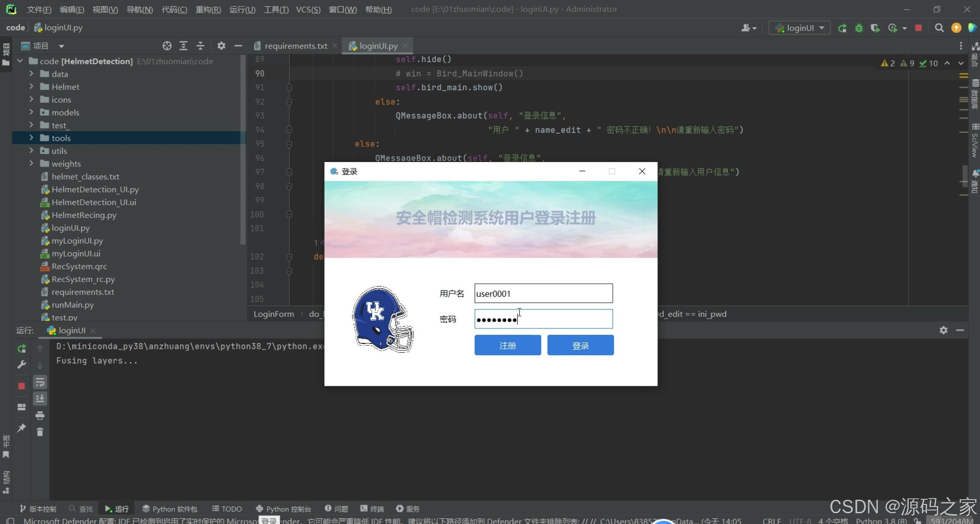Rerun loginUI from the Run panel

[21, 348]
